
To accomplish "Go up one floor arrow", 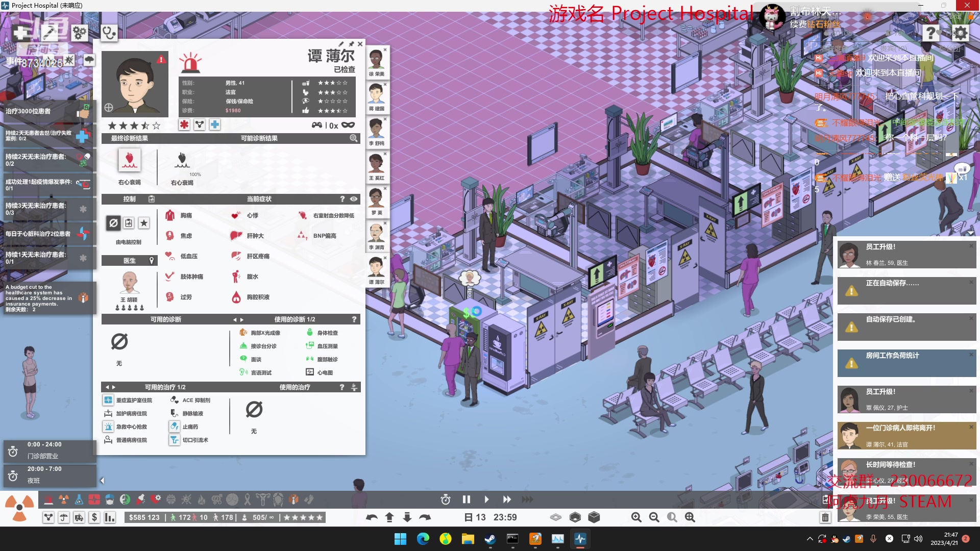I will 389,517.
